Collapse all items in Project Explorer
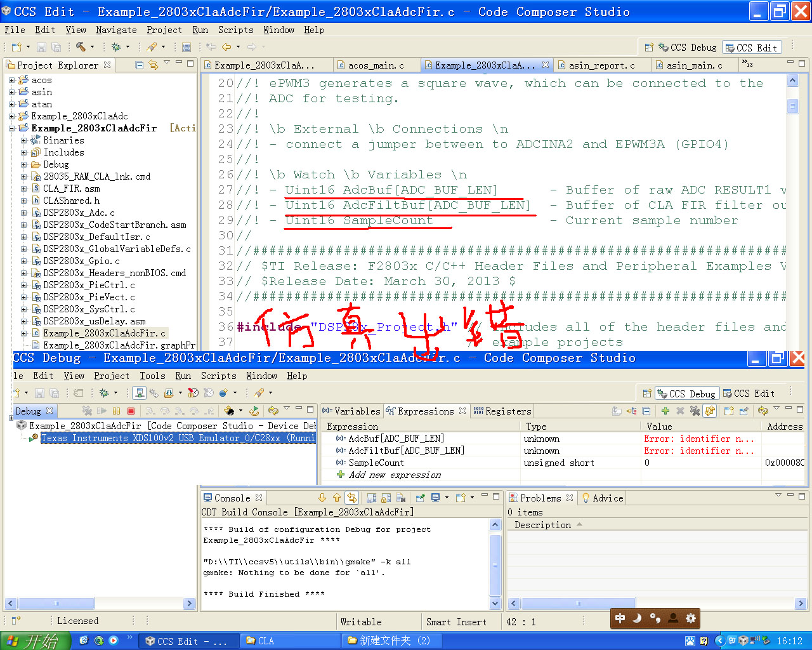Viewport: 812px width, 650px height. (x=140, y=65)
